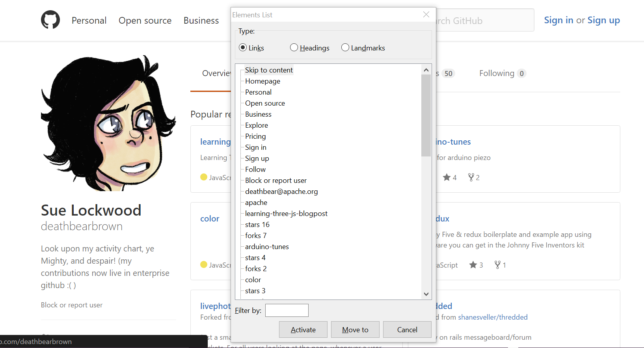Select 'Homepage' in elements list
The image size is (644, 348).
tap(262, 81)
